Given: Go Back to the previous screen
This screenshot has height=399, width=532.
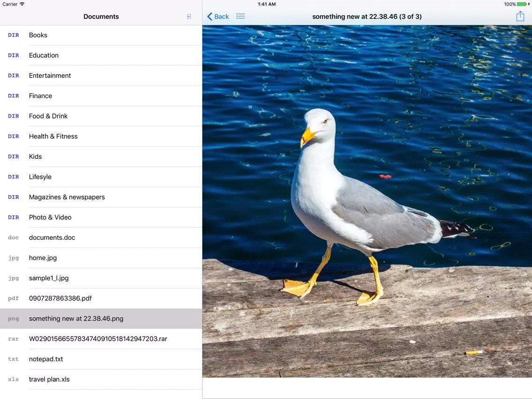Looking at the screenshot, I should pyautogui.click(x=217, y=16).
